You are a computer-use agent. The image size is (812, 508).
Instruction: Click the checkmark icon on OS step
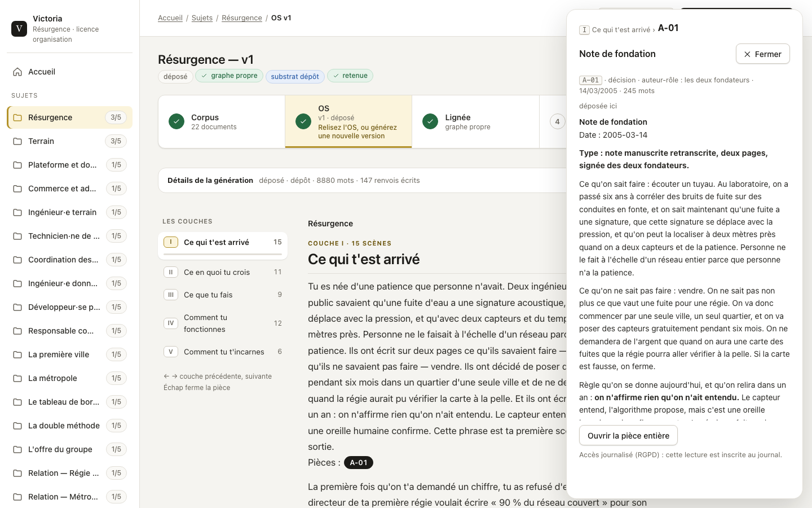pos(303,121)
